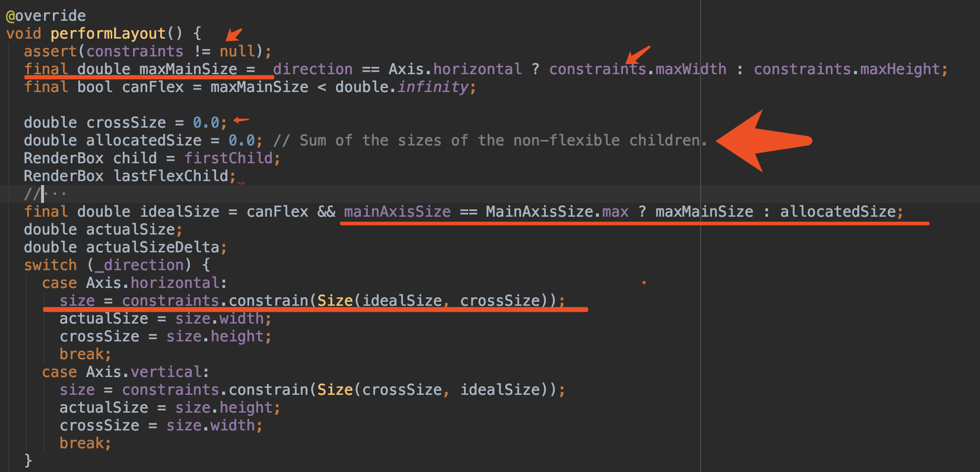Click constraints.maxWidth expression
The width and height of the screenshot is (980, 472).
tap(638, 69)
